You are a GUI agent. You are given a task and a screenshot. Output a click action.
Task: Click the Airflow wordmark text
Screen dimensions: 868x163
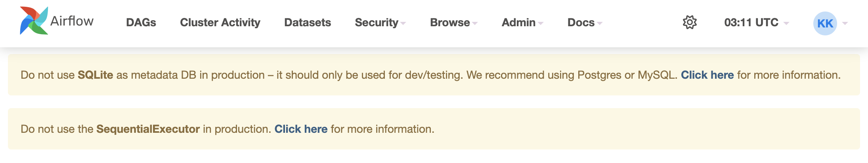point(72,21)
